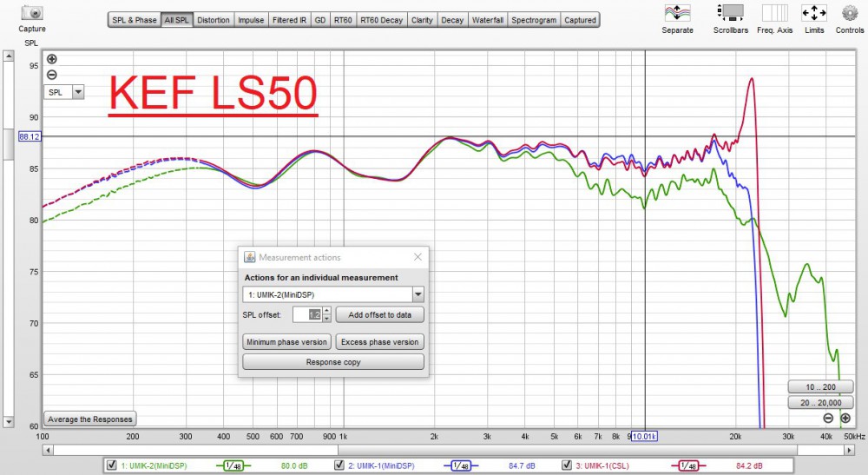
Task: Toggle UMIK-1(MiniDSP) trace checkbox
Action: click(x=339, y=465)
